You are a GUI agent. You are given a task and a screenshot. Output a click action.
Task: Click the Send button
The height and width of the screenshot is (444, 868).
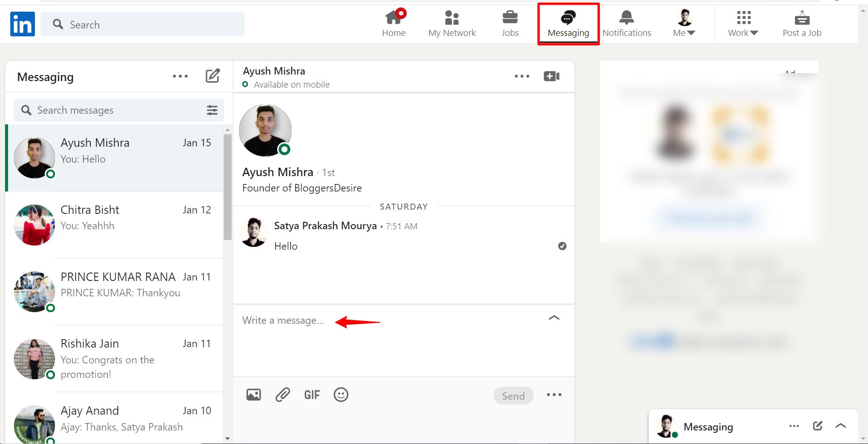(x=513, y=396)
